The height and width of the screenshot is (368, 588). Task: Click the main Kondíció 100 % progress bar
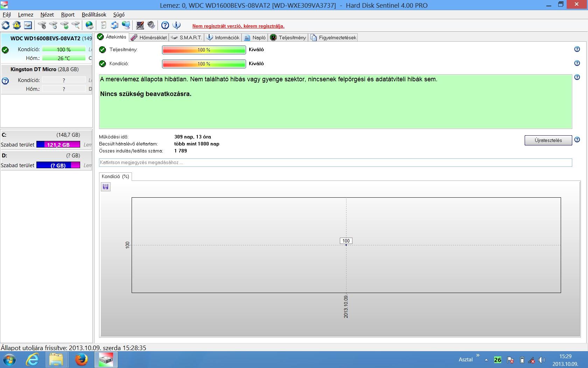pos(204,64)
